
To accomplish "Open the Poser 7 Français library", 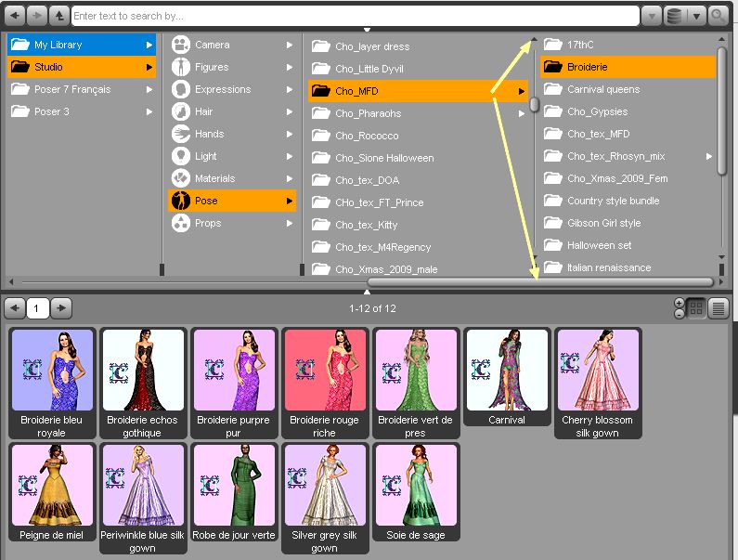I will coord(82,89).
